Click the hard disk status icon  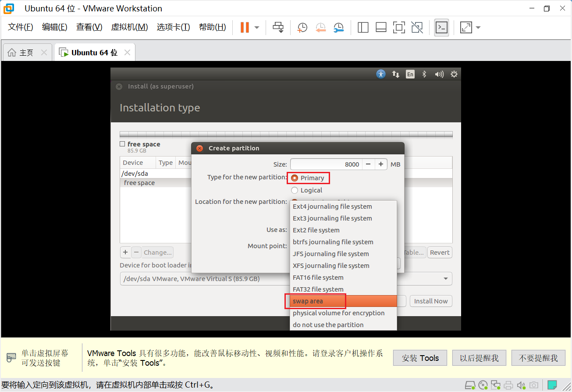pyautogui.click(x=470, y=385)
